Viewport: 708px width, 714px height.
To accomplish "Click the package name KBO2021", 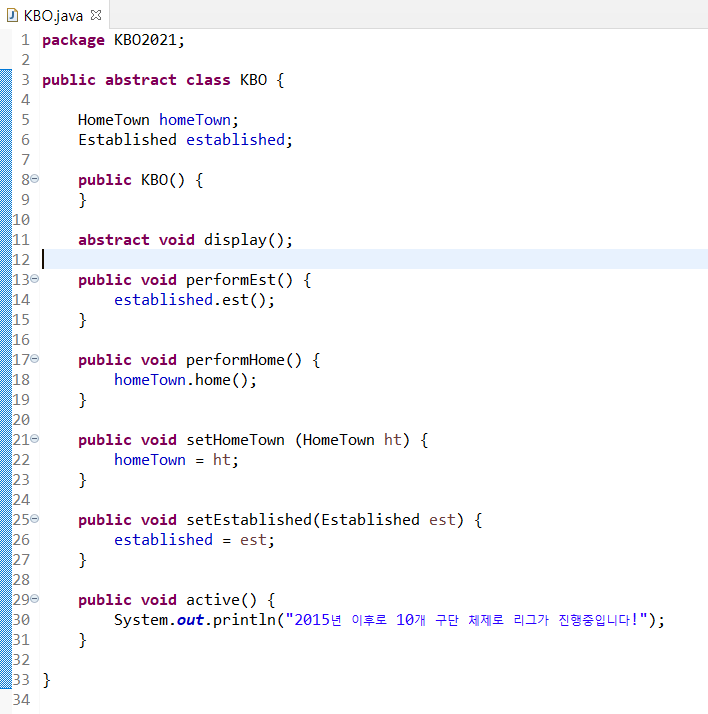I will pyautogui.click(x=145, y=40).
